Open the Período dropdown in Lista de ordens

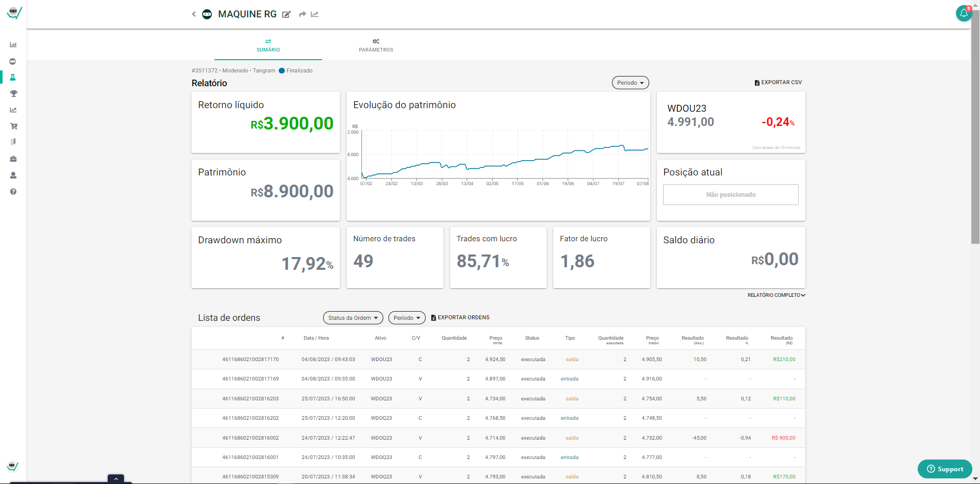click(x=407, y=318)
